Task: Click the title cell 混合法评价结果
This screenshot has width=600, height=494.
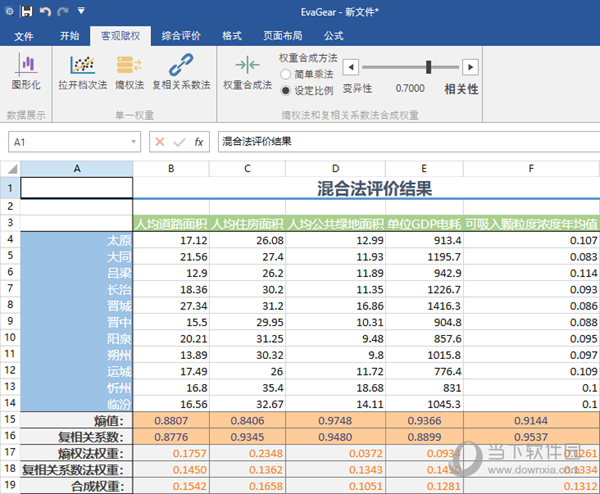Action: tap(374, 188)
